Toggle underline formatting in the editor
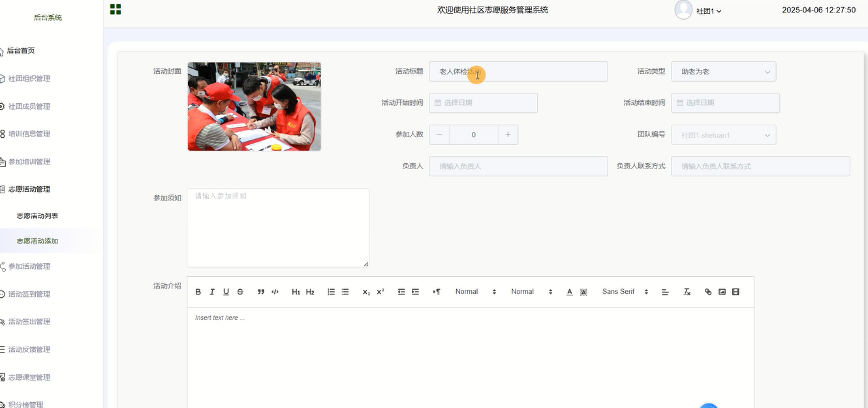 226,292
